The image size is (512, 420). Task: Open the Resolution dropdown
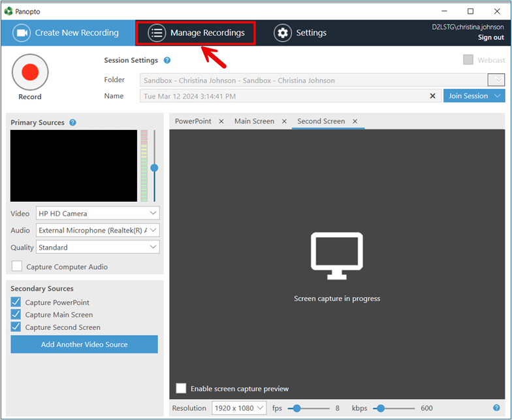[239, 408]
